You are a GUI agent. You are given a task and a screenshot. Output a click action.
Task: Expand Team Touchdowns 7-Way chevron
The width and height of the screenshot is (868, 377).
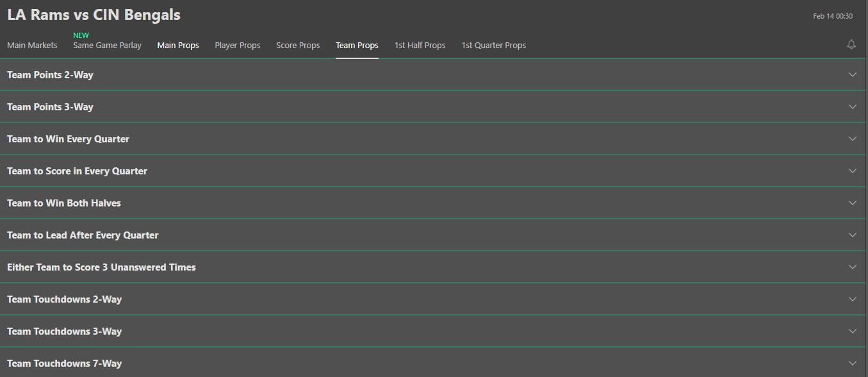853,363
